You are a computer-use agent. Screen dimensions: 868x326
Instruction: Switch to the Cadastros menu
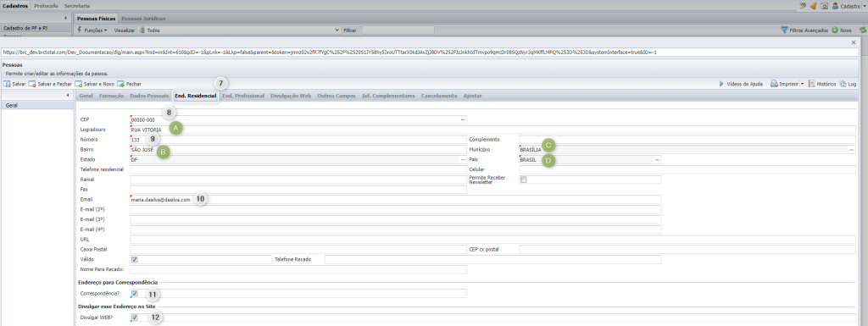15,6
